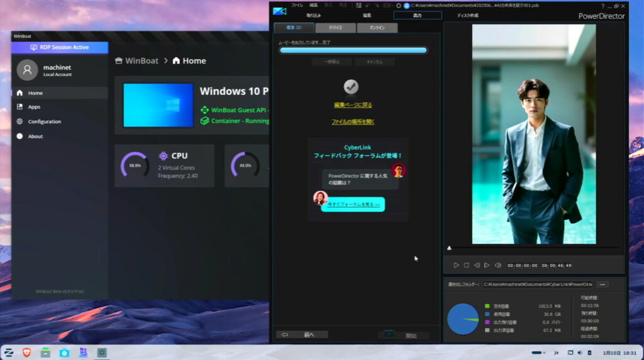Screen dimensions: 644x360
Task: Click WinBoat Apps sidebar icon
Action: pyautogui.click(x=19, y=107)
